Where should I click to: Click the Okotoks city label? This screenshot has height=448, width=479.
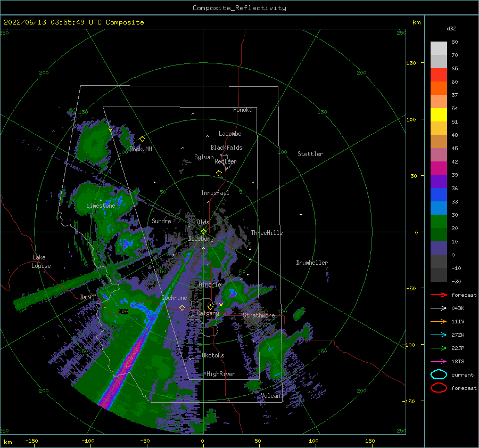213,355
